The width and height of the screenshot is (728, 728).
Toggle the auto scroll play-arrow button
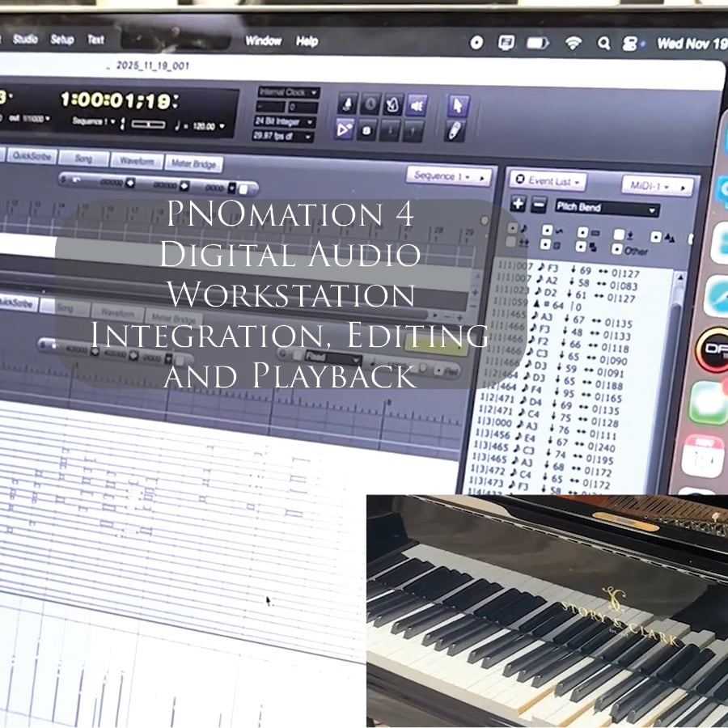coord(345,129)
